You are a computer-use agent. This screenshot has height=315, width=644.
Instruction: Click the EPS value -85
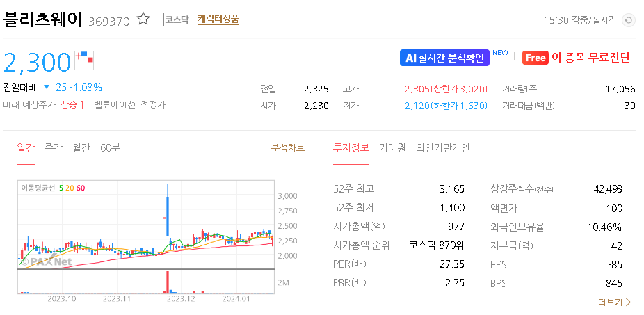[615, 265]
